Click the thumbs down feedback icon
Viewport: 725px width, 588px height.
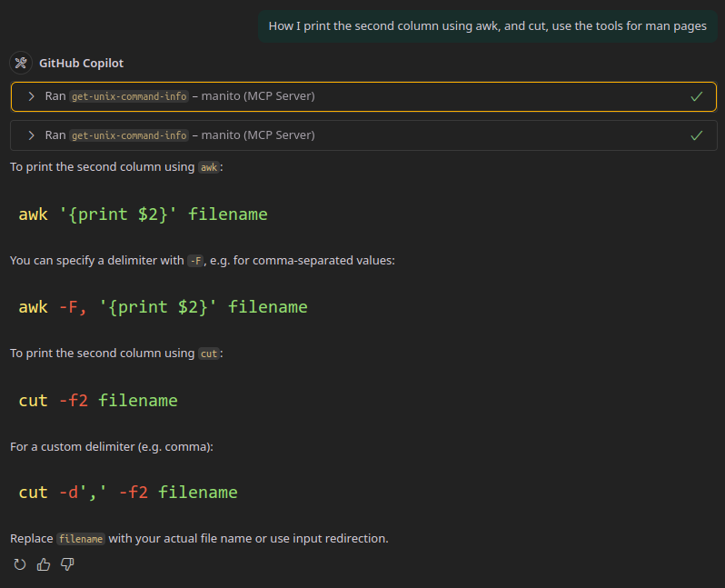coord(67,564)
